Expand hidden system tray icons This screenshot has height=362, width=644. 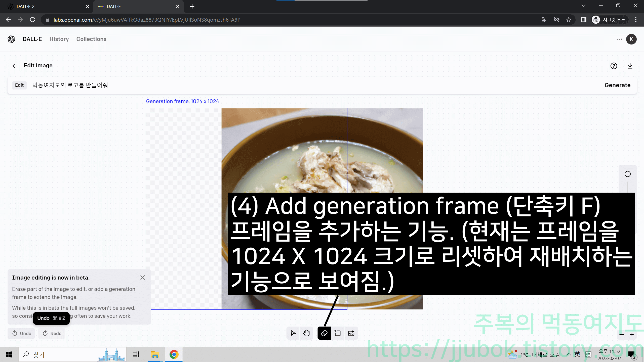coord(569,354)
